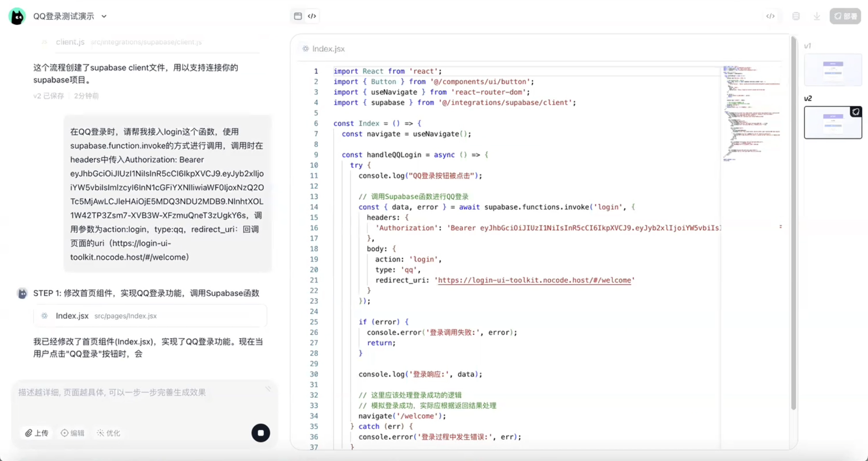Viewport: 868px width, 461px height.
Task: Click the 'navigate('/welcome');' code line
Action: (x=402, y=416)
